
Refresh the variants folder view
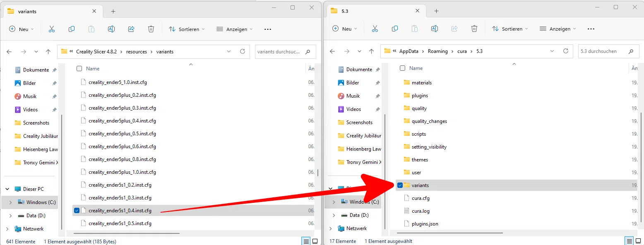coord(243,52)
